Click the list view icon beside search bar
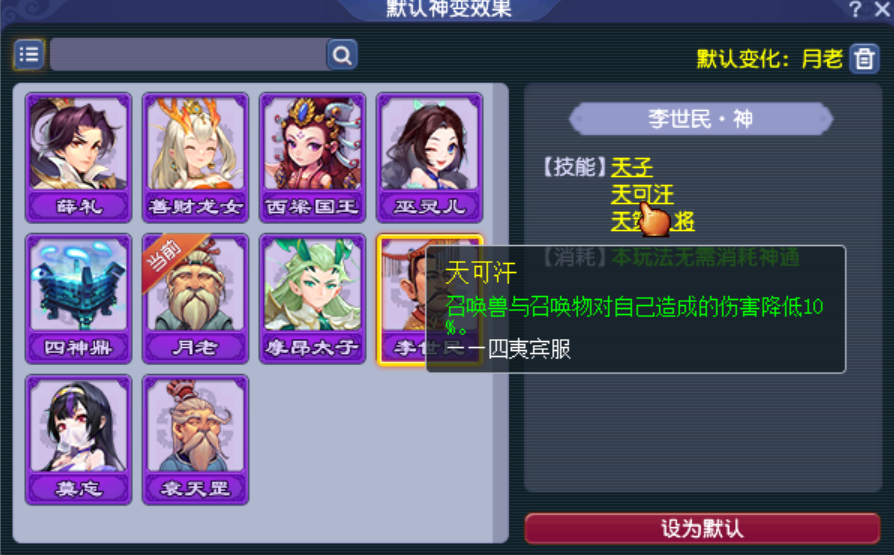894x555 pixels. 29,55
